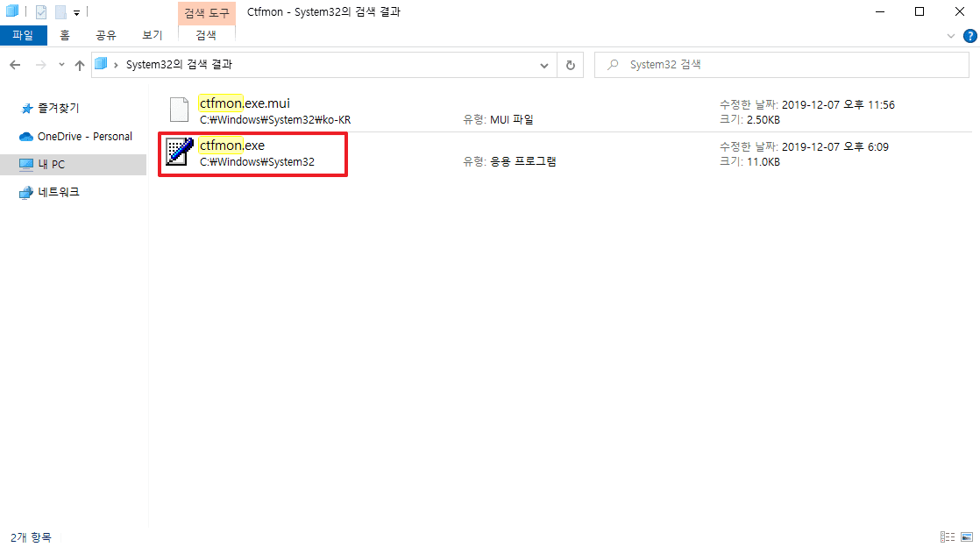Screen dimensions: 980x547
Task: Open the recent locations dropdown arrow
Action: click(x=61, y=65)
